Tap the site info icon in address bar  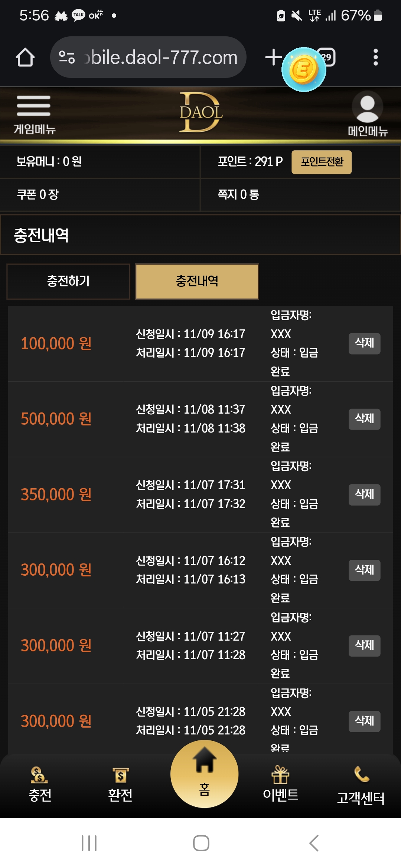click(67, 57)
